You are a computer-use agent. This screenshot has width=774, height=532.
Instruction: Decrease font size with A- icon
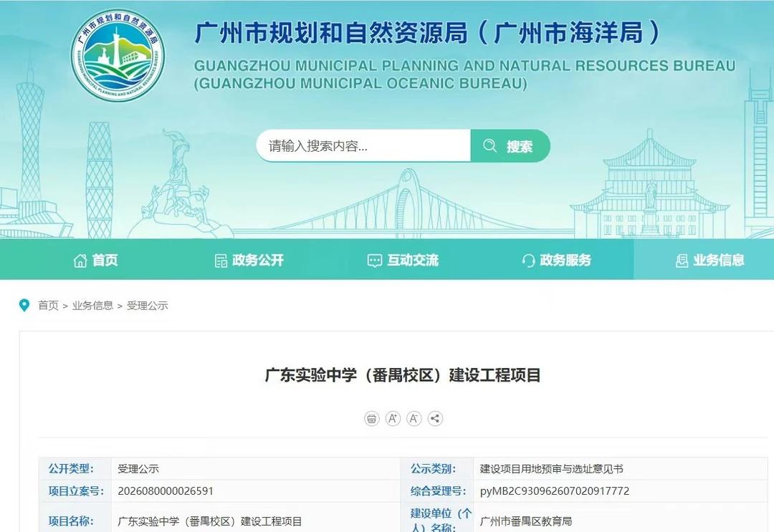click(414, 419)
